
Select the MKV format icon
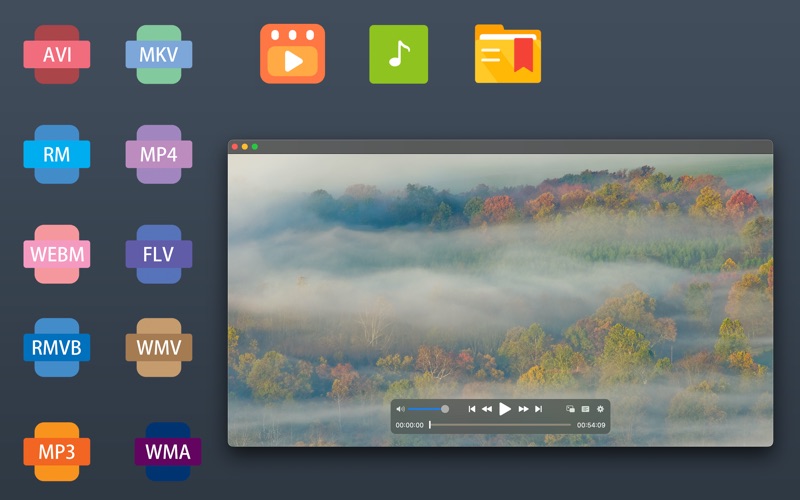[x=159, y=54]
